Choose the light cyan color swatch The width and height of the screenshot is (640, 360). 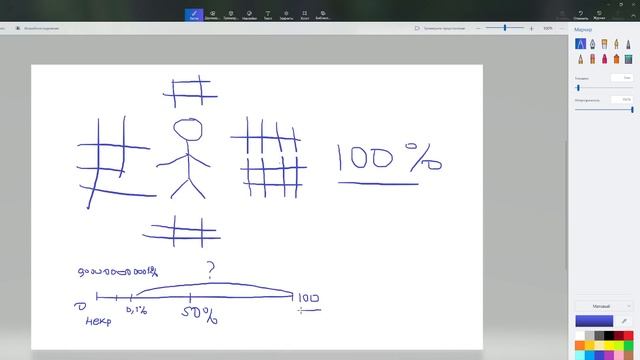click(580, 356)
